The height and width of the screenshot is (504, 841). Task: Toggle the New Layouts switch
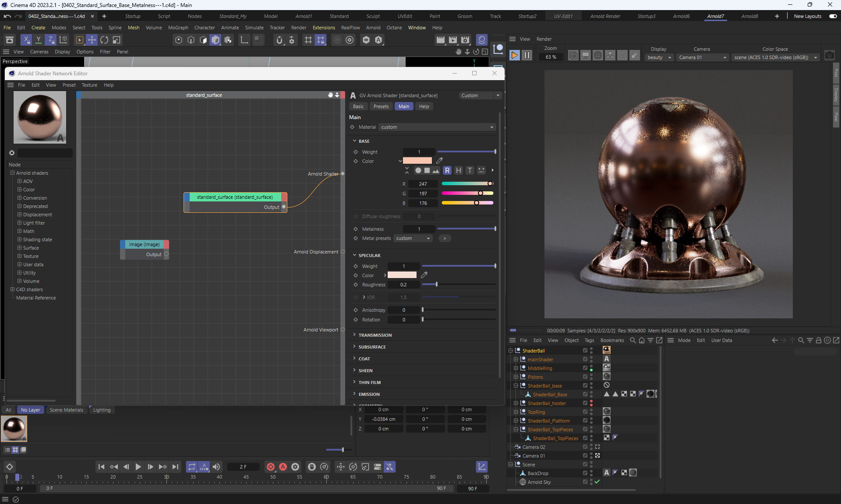tap(833, 16)
